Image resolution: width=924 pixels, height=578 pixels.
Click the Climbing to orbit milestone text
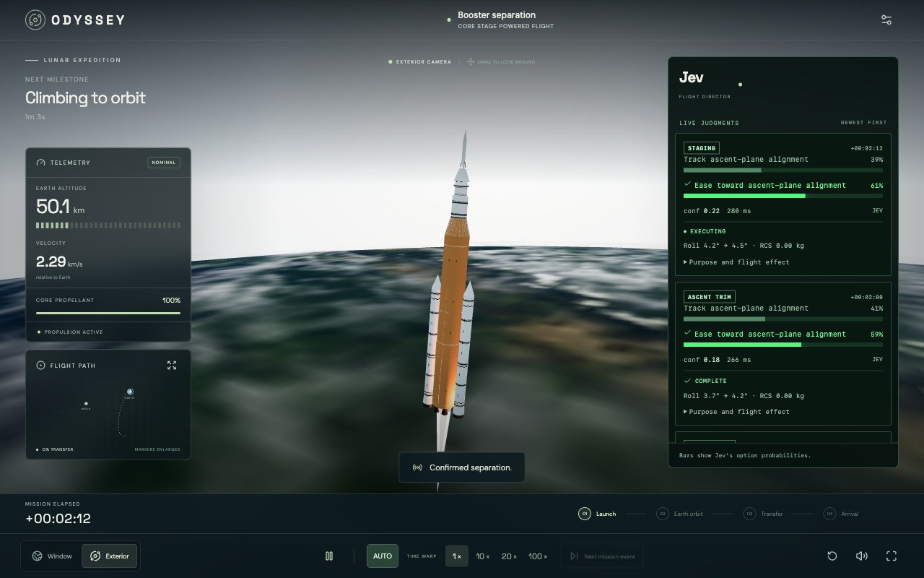pos(85,98)
